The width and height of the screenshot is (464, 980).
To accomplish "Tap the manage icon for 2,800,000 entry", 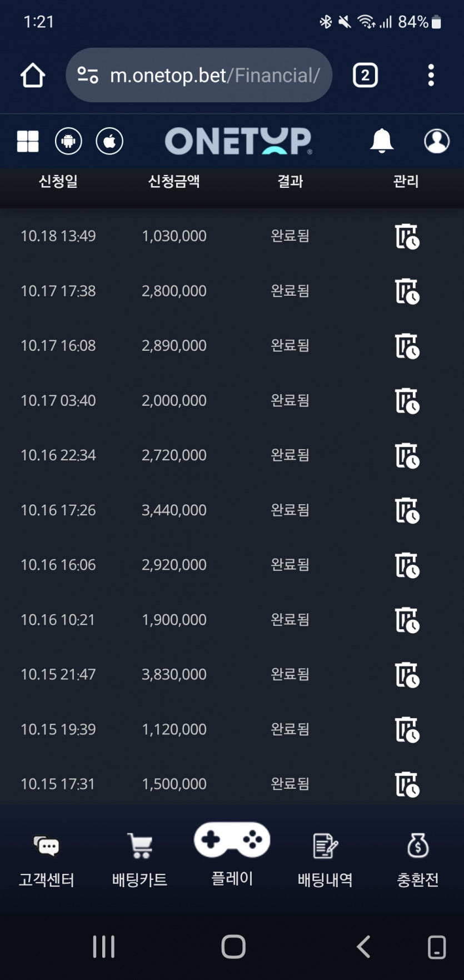I will point(407,291).
